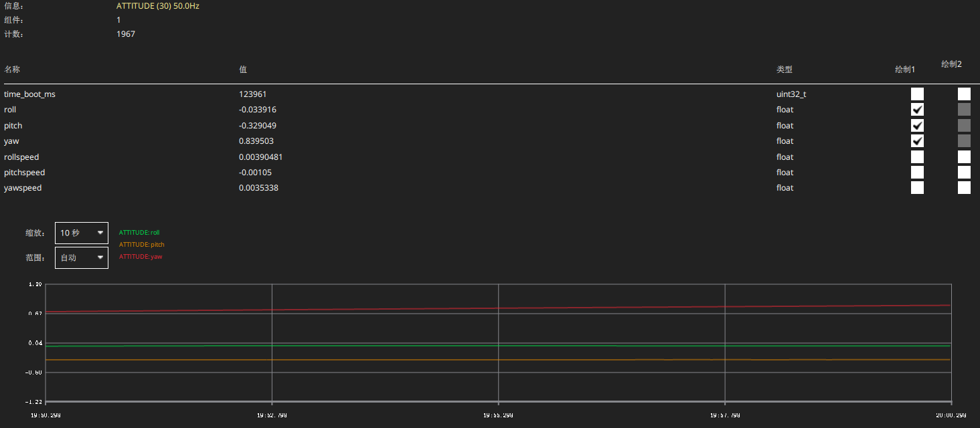Screen dimensions: 980x428
Task: Enable time_boot_ms in the 绘制2 column
Action: pos(964,94)
